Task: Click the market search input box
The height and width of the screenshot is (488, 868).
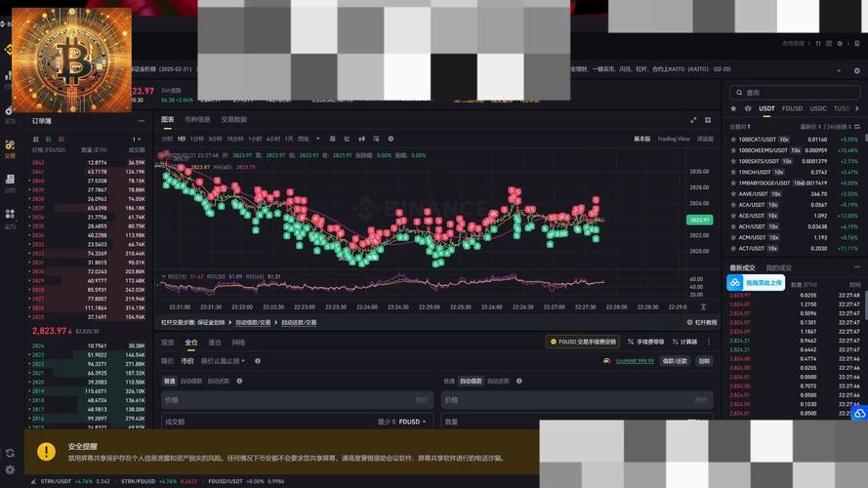Action: click(x=795, y=93)
